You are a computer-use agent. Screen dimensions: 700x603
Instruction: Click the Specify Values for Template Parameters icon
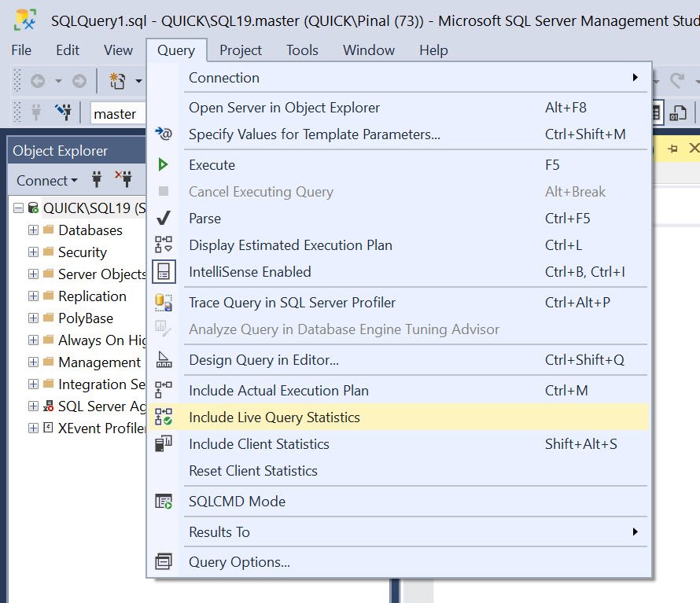click(x=164, y=134)
